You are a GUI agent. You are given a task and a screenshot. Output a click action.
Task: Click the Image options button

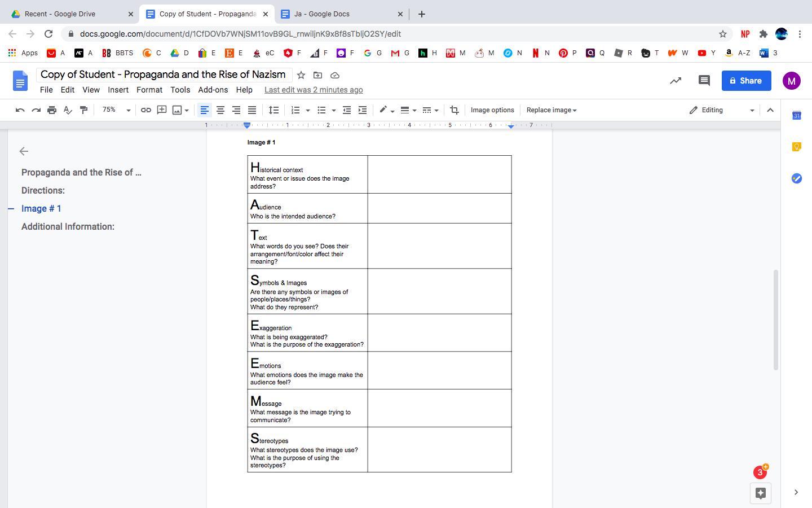point(492,110)
